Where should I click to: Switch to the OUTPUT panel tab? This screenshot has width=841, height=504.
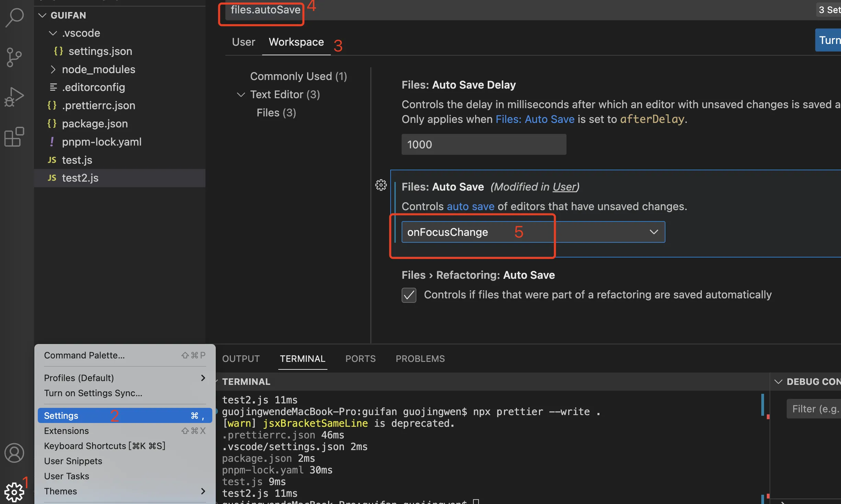click(241, 359)
